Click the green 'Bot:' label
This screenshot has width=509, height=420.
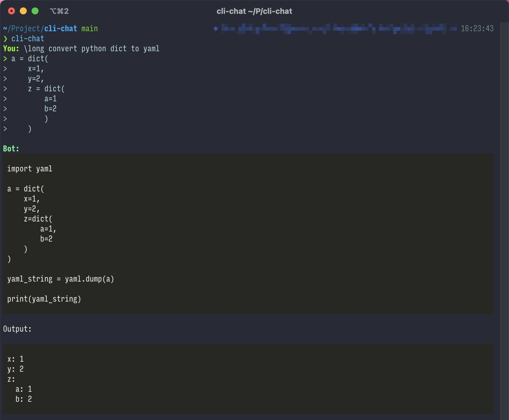point(11,149)
